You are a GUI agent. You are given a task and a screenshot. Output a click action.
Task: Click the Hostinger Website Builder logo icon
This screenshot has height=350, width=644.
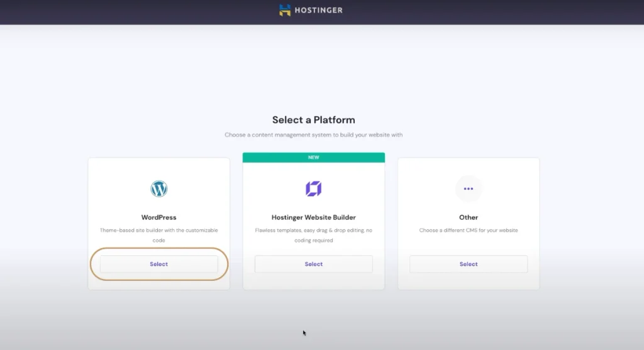[x=313, y=189]
